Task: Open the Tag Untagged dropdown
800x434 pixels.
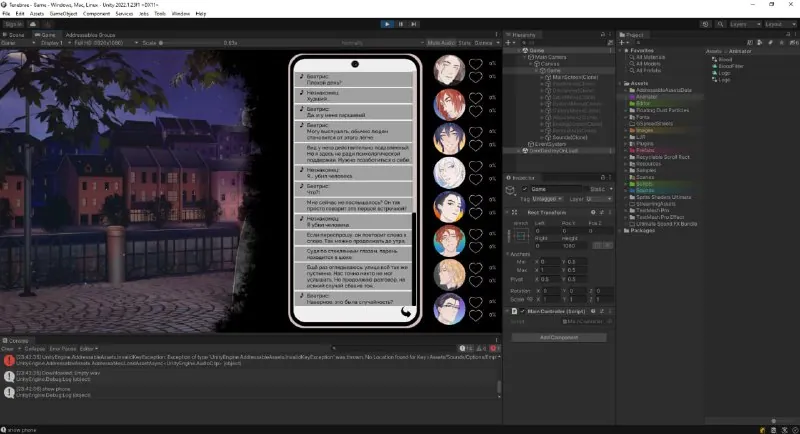Action: 547,199
